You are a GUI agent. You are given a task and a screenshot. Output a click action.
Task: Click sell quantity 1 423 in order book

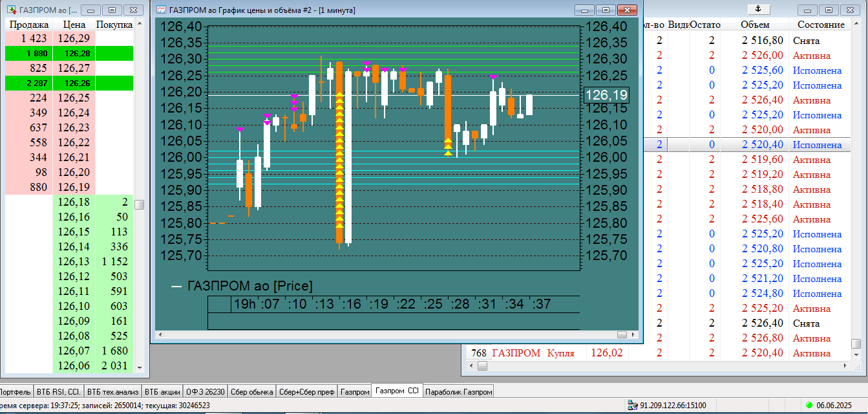[x=29, y=38]
